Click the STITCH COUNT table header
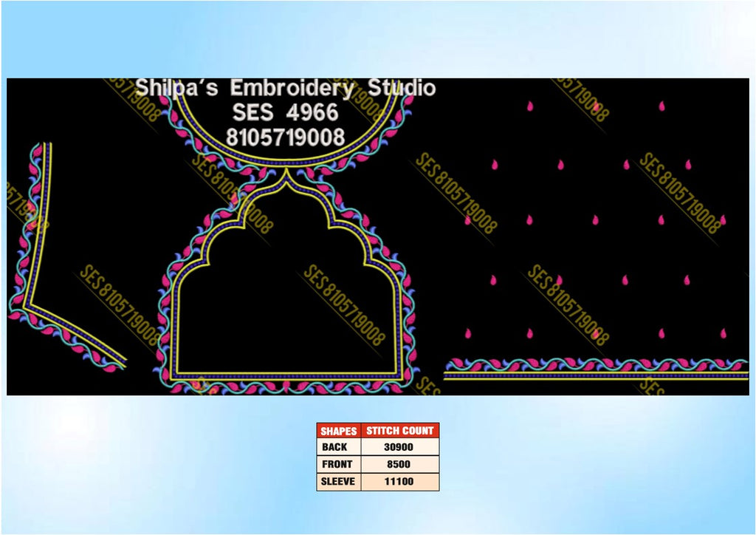Viewport: 756px width, 535px height. point(399,431)
